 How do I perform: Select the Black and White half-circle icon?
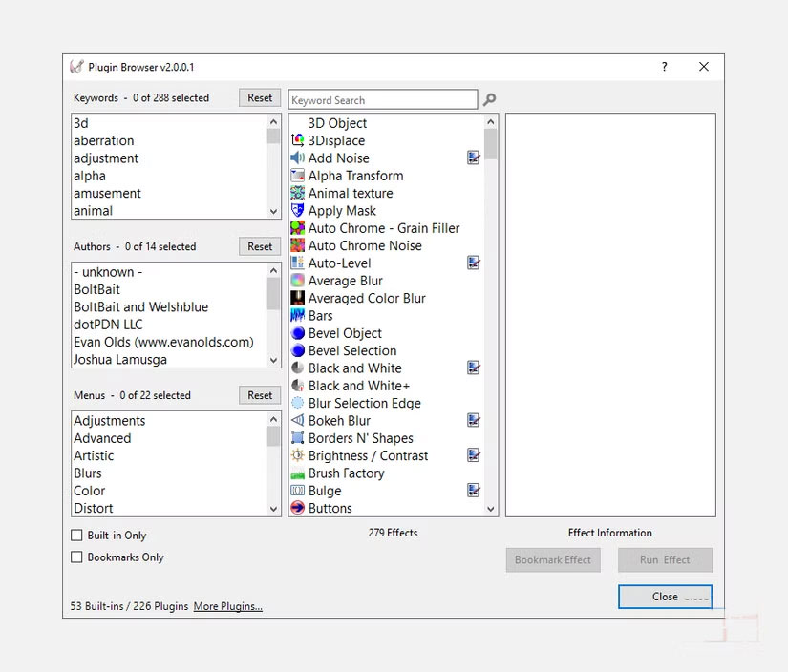click(295, 367)
